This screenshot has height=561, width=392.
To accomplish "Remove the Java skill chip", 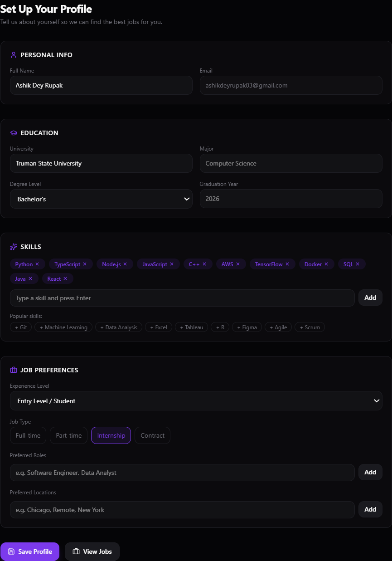I will [30, 278].
